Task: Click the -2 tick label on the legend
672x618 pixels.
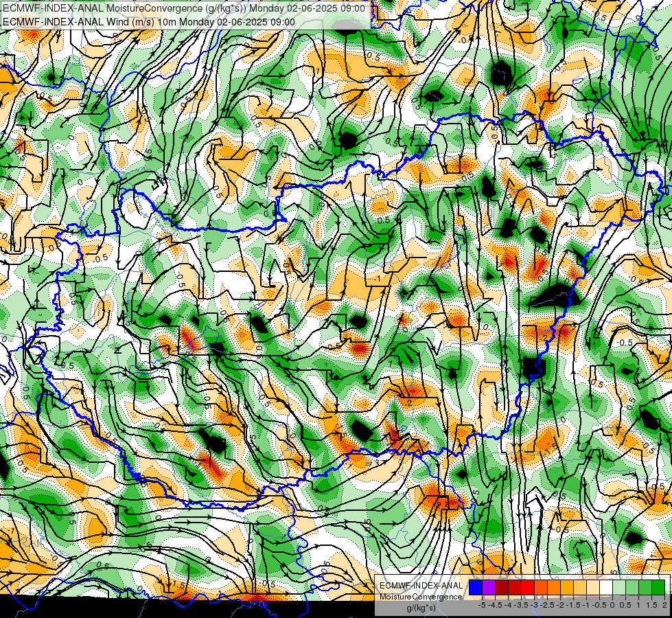Action: [x=560, y=605]
